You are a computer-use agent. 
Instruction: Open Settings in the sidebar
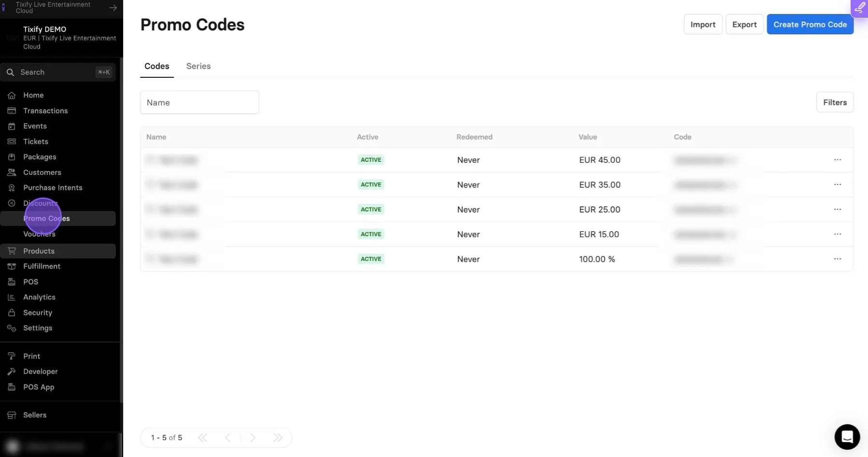tap(58, 328)
